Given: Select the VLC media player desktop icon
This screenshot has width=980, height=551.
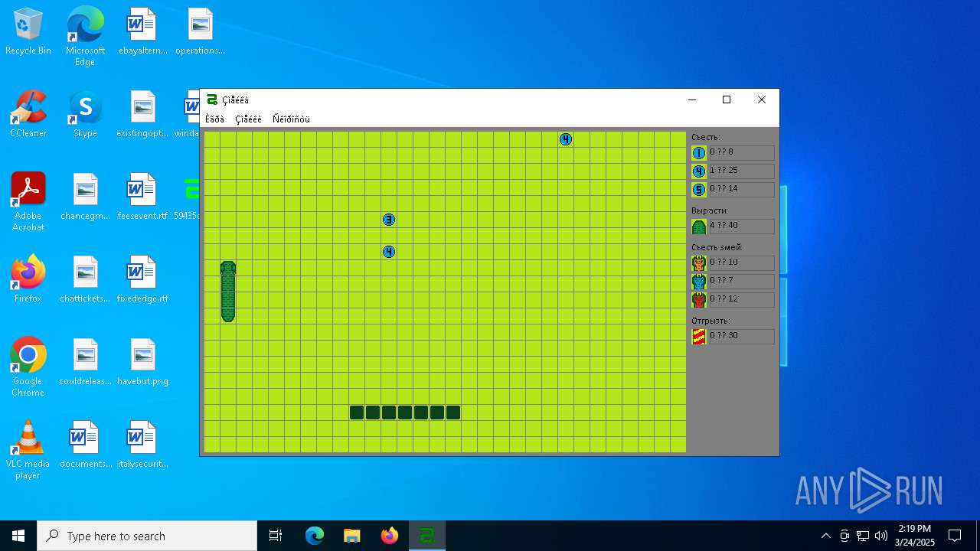Looking at the screenshot, I should click(28, 450).
